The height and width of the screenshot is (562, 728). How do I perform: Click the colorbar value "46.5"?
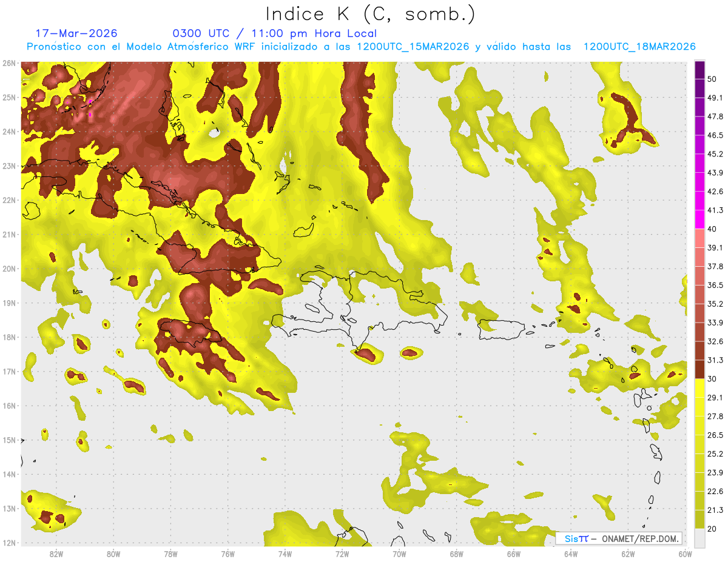pos(715,135)
